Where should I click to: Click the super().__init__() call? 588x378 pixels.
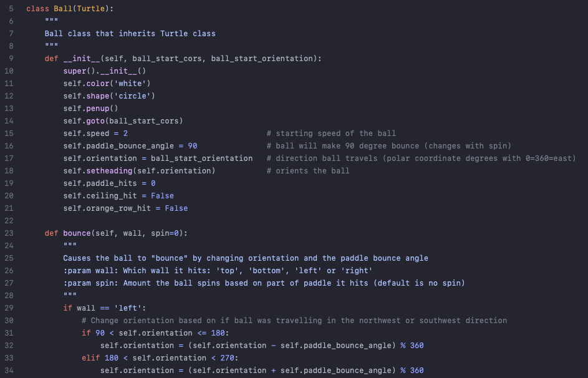[x=105, y=71]
